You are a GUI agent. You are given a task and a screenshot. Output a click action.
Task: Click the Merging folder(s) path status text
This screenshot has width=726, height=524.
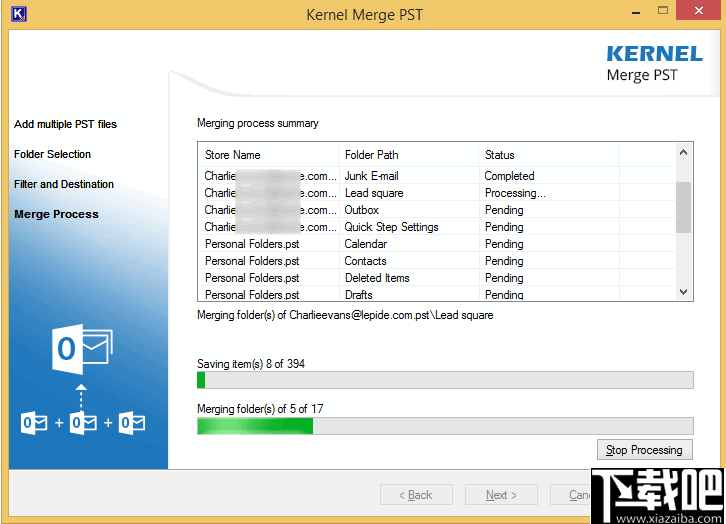click(345, 315)
